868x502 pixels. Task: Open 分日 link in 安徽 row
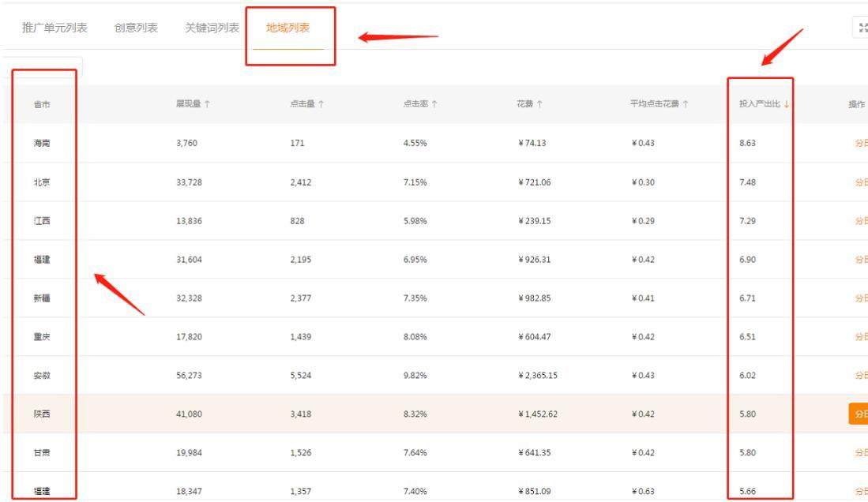(x=862, y=375)
